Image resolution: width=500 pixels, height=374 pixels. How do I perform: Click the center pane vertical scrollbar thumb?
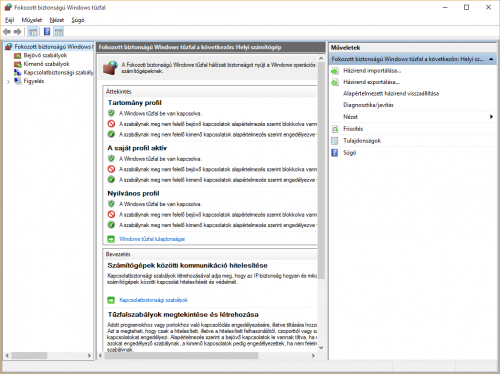point(321,171)
